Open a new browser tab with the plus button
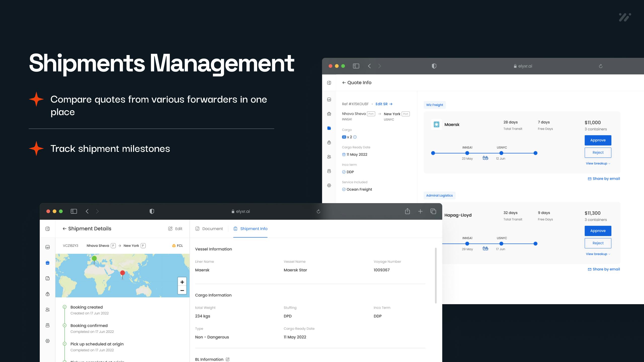 pyautogui.click(x=420, y=211)
